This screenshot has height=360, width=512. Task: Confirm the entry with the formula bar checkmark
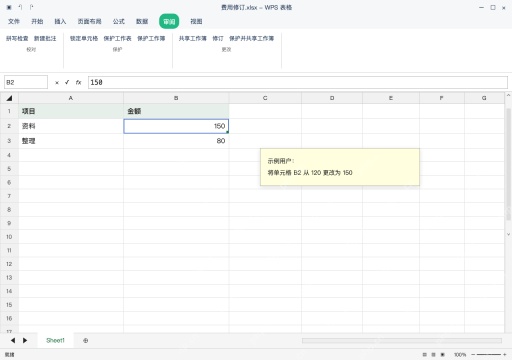[x=67, y=82]
